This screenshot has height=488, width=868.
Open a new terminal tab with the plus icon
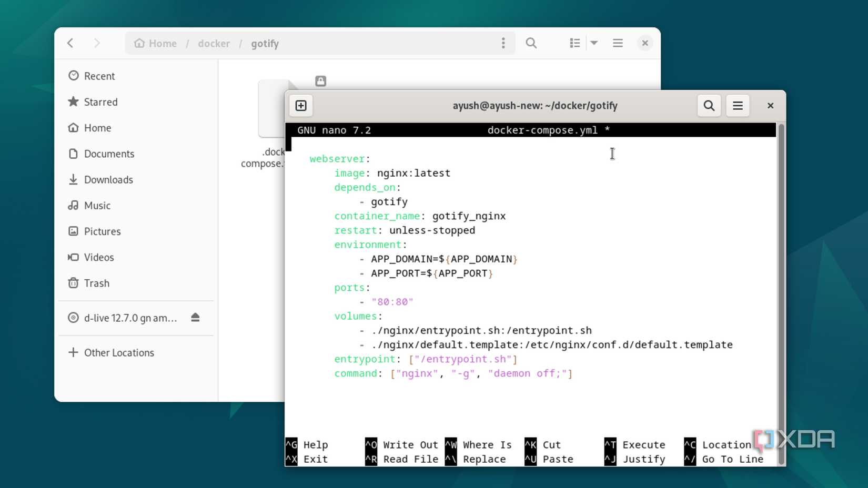pos(300,105)
